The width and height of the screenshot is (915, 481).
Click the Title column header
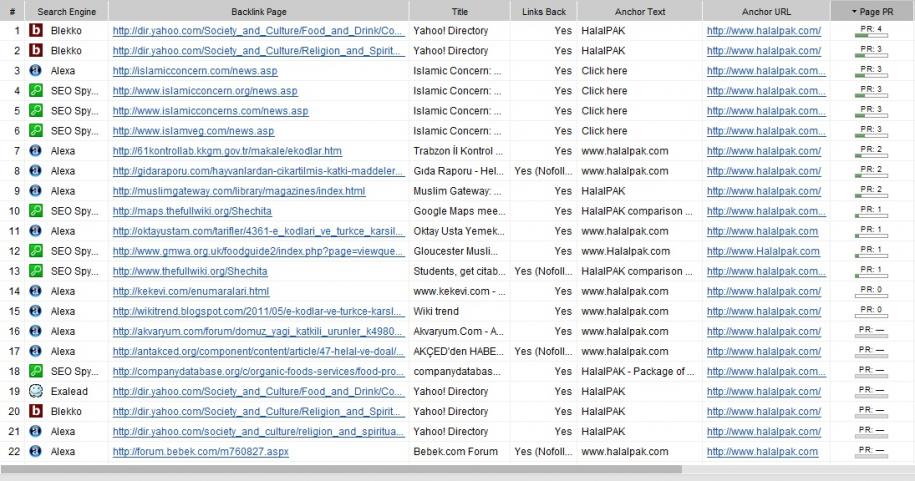tap(459, 10)
